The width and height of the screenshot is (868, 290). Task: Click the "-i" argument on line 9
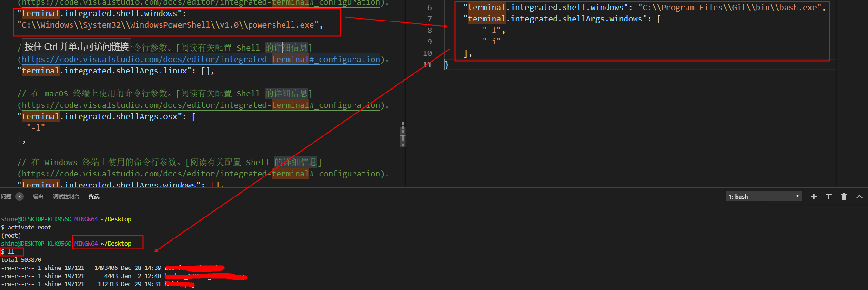tap(491, 41)
